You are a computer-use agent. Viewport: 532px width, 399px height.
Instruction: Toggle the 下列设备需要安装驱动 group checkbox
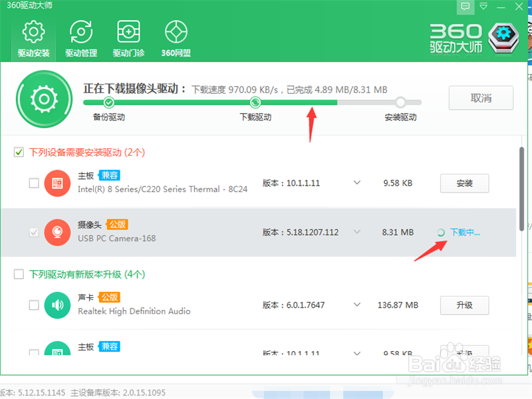click(x=19, y=152)
